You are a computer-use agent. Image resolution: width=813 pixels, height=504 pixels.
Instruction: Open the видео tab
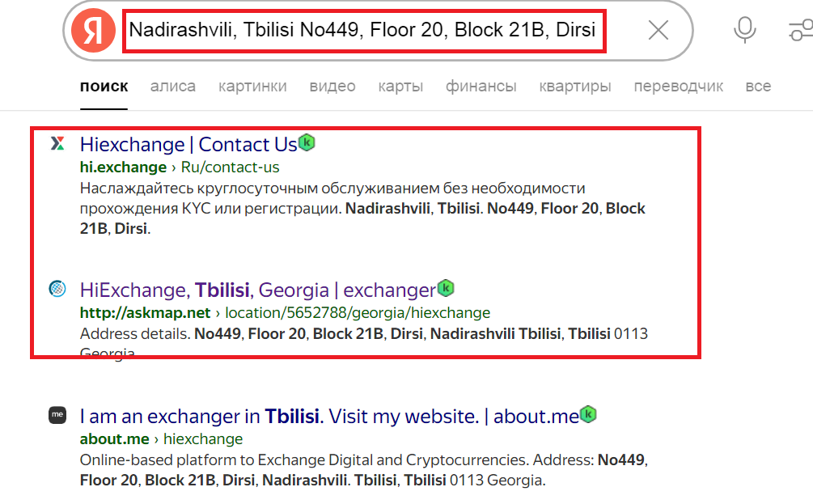click(332, 86)
